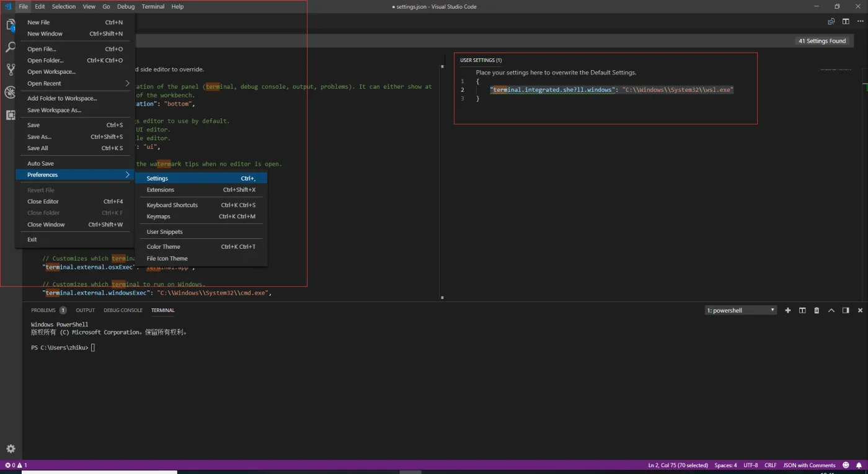Open notifications bell in status bar
868x474 pixels.
point(859,465)
